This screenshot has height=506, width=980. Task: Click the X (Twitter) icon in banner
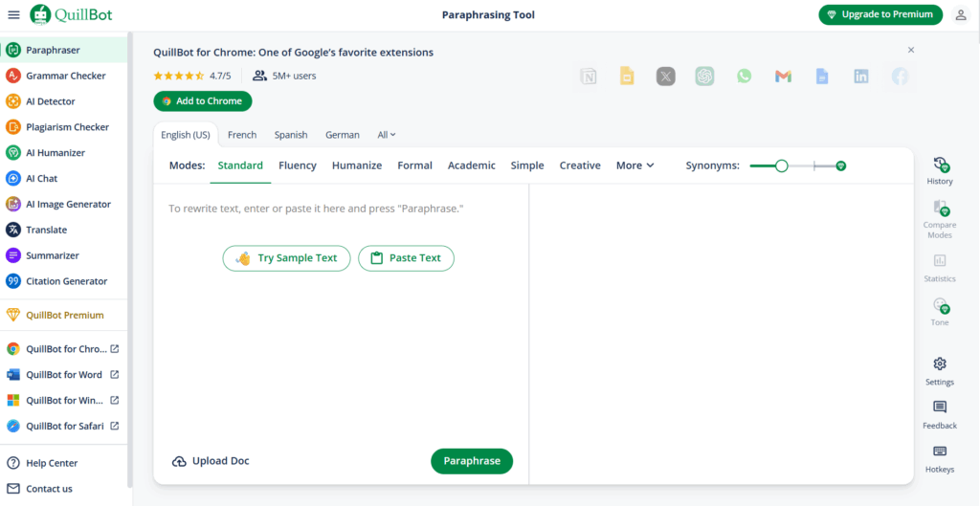666,77
